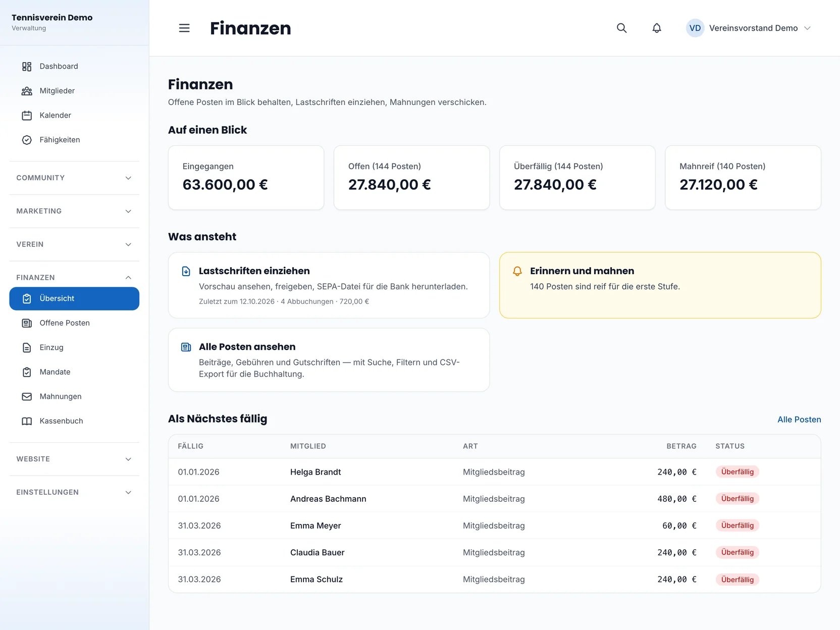Click Helga Brandt in the table
This screenshot has height=630, width=840.
316,472
